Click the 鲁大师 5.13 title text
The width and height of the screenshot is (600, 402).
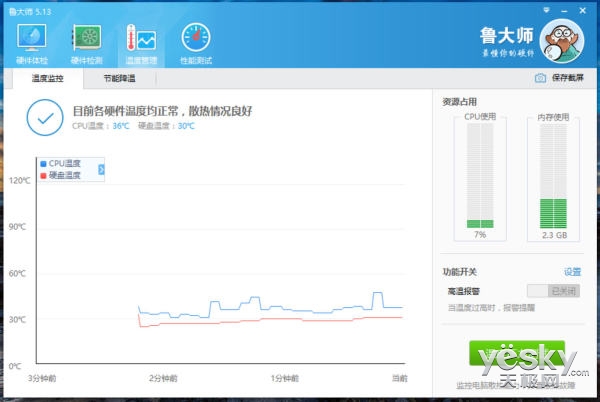click(30, 11)
